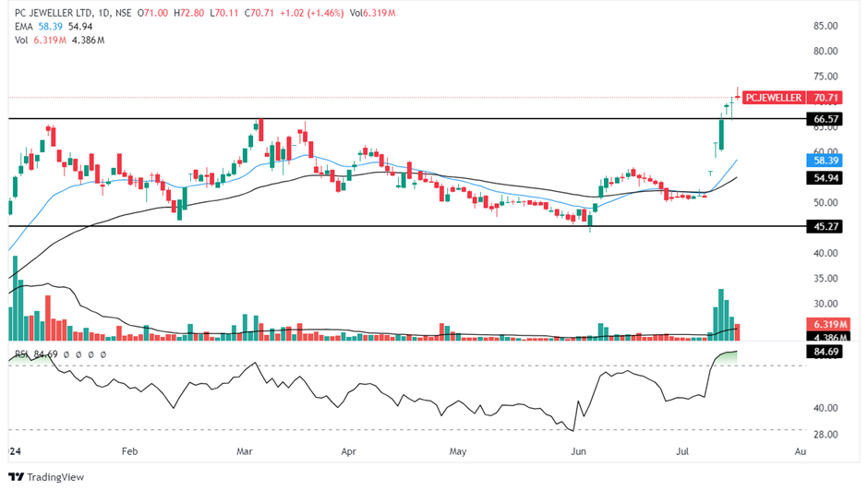Click the Jun date on time axis

[578, 452]
